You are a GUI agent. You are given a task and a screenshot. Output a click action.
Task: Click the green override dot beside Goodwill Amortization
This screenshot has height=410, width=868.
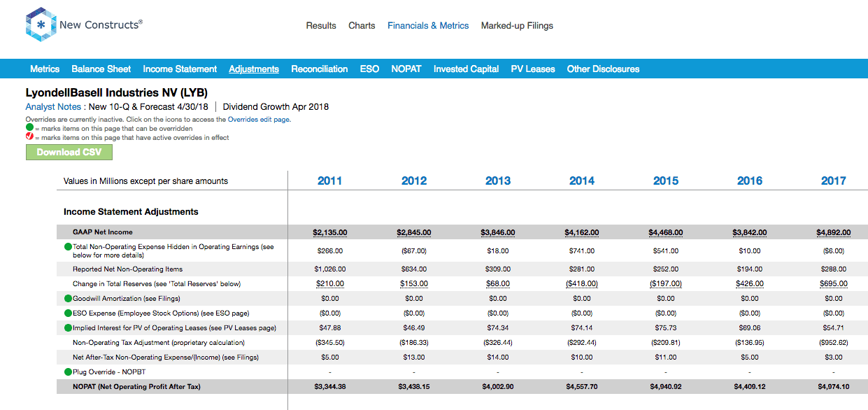pos(68,299)
